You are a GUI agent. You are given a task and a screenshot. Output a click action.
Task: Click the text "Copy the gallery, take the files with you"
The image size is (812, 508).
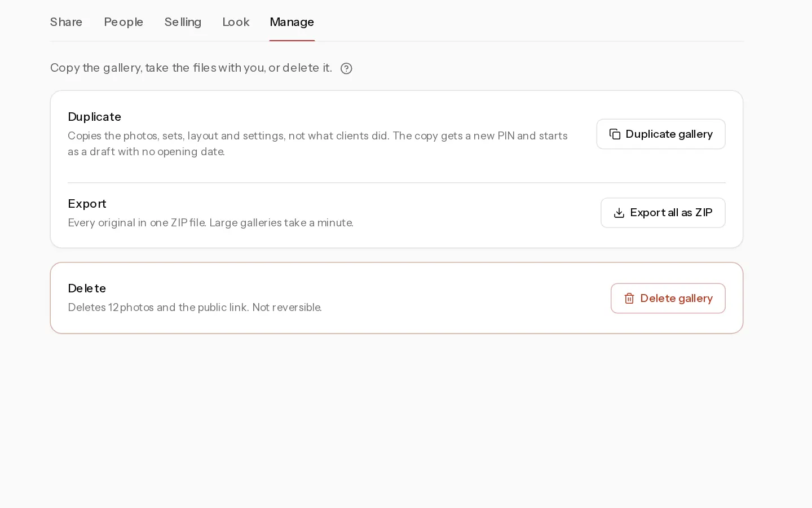coord(158,68)
